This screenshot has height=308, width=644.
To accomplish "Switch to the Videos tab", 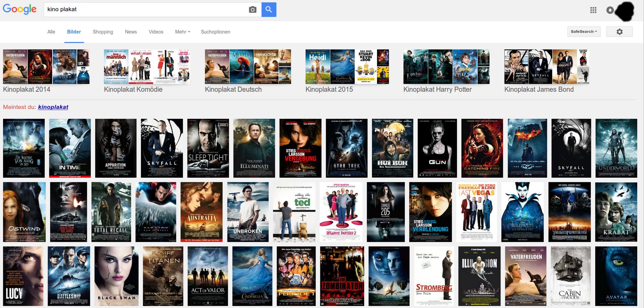I will pos(156,32).
